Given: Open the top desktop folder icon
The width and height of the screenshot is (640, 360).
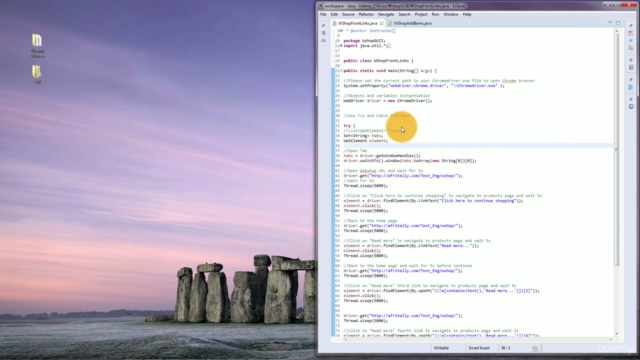Looking at the screenshot, I should pyautogui.click(x=37, y=45).
